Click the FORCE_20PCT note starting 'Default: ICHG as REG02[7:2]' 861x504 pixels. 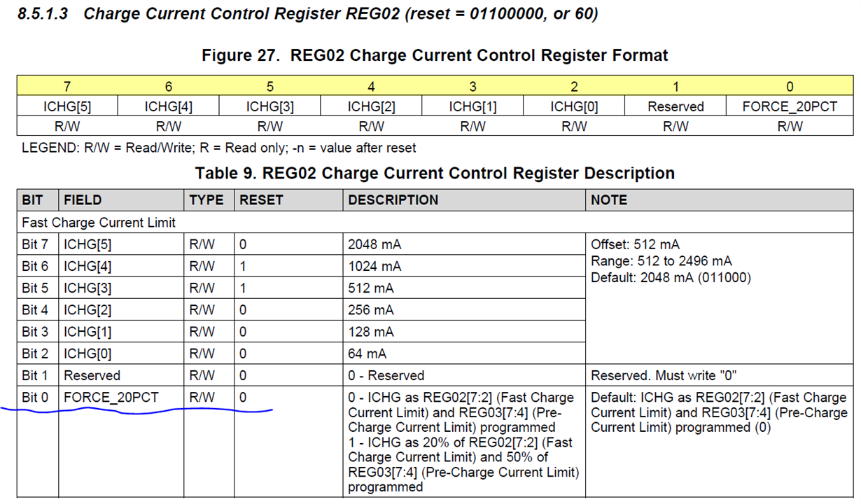tap(719, 412)
